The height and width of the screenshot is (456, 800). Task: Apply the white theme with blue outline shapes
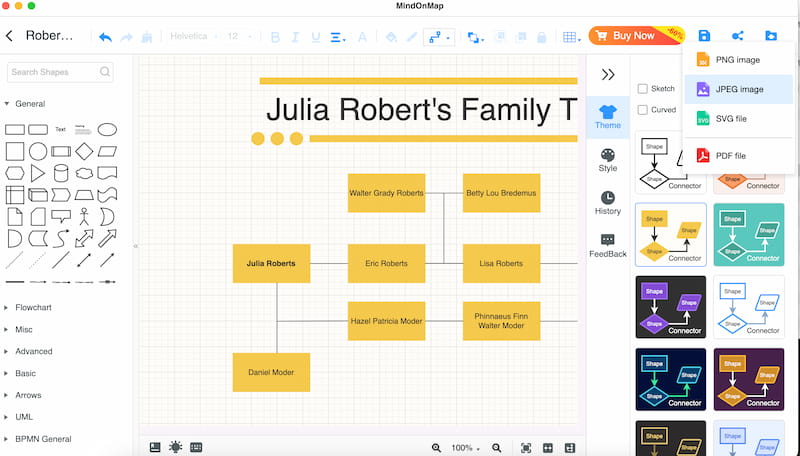pyautogui.click(x=748, y=307)
